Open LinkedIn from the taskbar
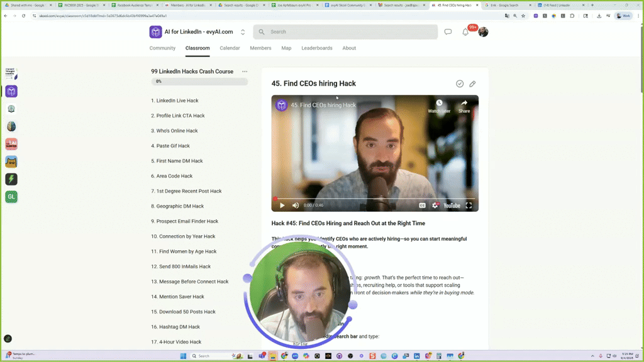 tap(417, 356)
